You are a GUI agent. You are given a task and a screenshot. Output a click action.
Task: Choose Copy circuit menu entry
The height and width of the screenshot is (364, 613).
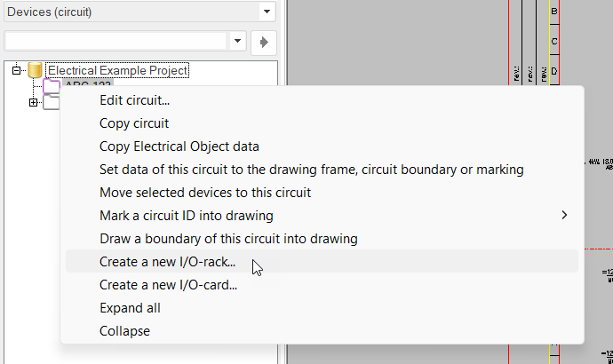pos(134,123)
